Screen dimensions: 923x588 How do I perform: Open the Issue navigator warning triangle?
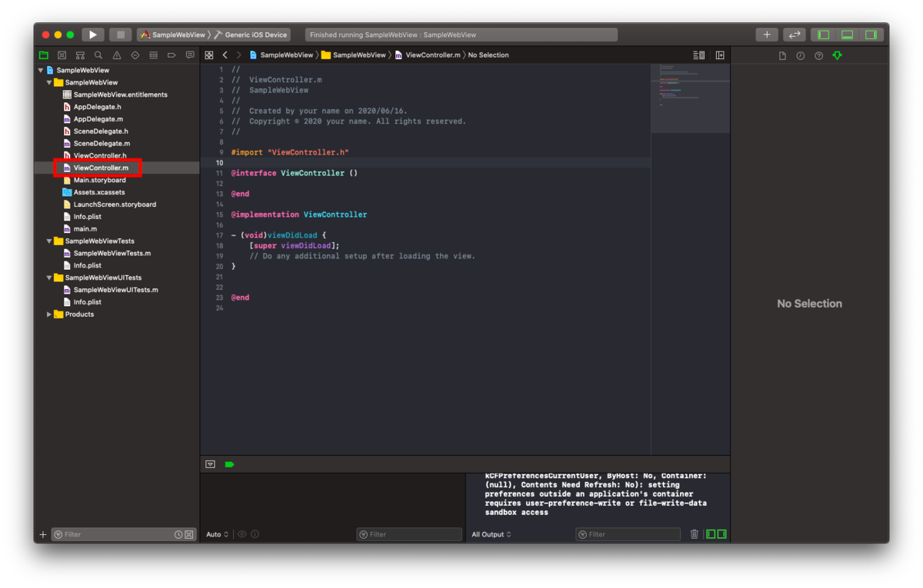(117, 55)
